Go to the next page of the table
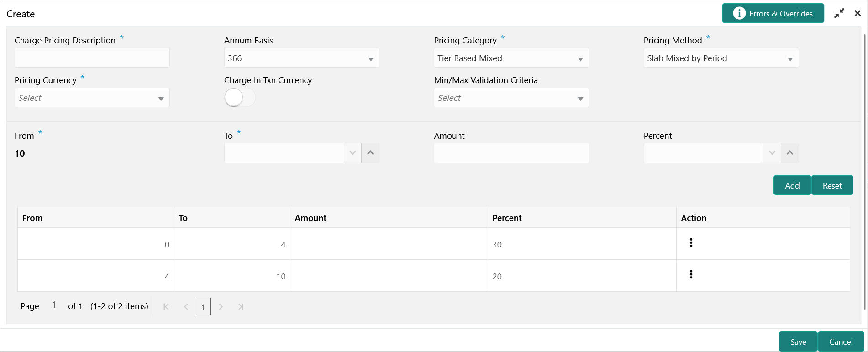This screenshot has width=868, height=352. 221,307
